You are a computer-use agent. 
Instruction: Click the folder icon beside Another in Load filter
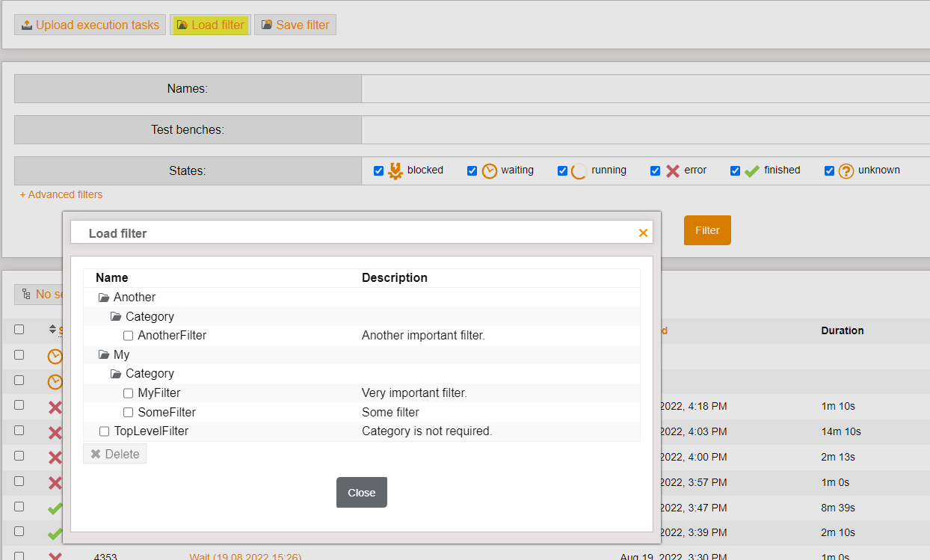[x=103, y=297]
